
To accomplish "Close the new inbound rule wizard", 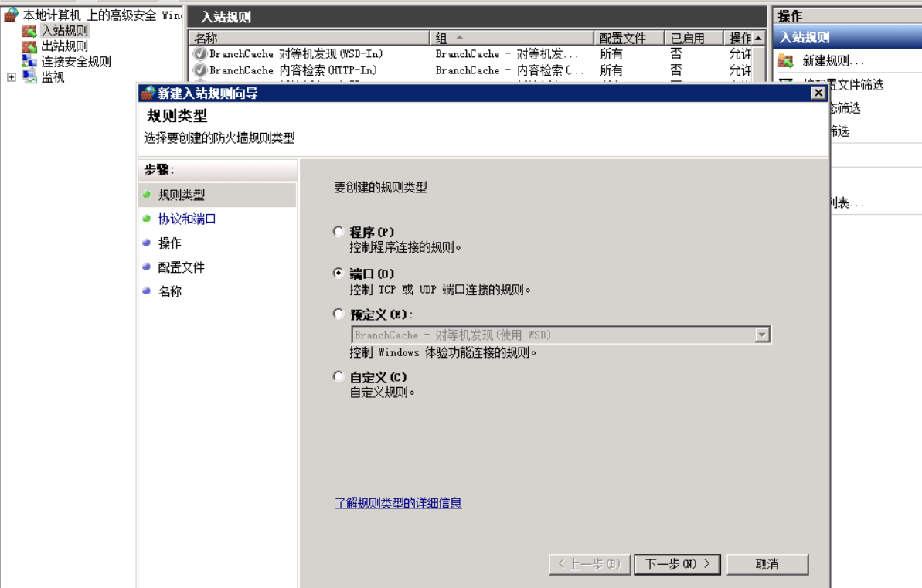I will pos(818,93).
